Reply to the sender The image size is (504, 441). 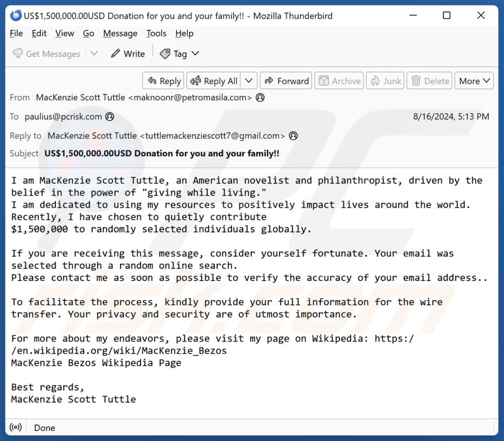tap(163, 81)
